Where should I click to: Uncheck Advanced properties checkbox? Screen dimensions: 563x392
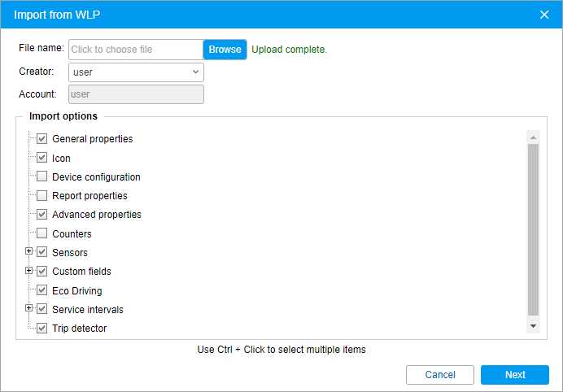click(x=42, y=215)
